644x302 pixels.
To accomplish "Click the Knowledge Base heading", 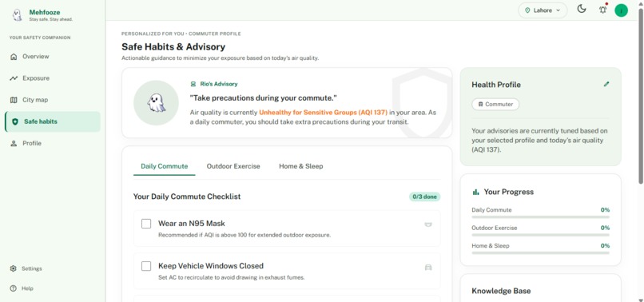I will point(501,291).
